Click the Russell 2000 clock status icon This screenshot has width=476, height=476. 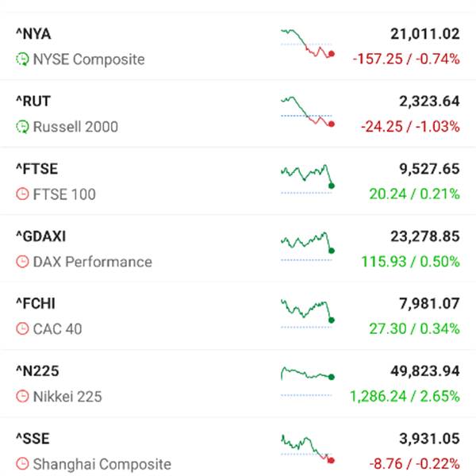click(x=22, y=127)
